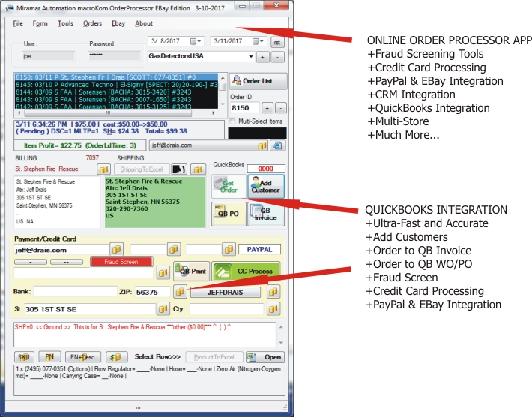532x417 pixels.
Task: Open the Orders menu
Action: pos(92,23)
